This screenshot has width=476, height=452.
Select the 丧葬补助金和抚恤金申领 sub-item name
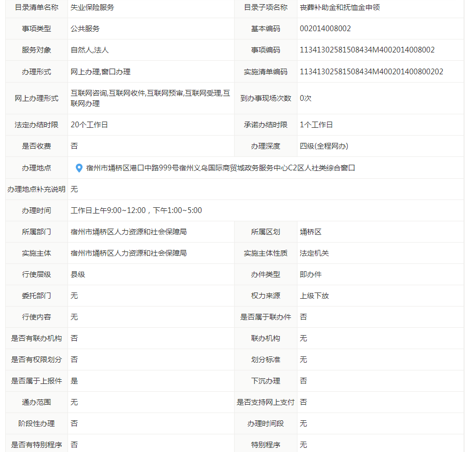point(340,7)
